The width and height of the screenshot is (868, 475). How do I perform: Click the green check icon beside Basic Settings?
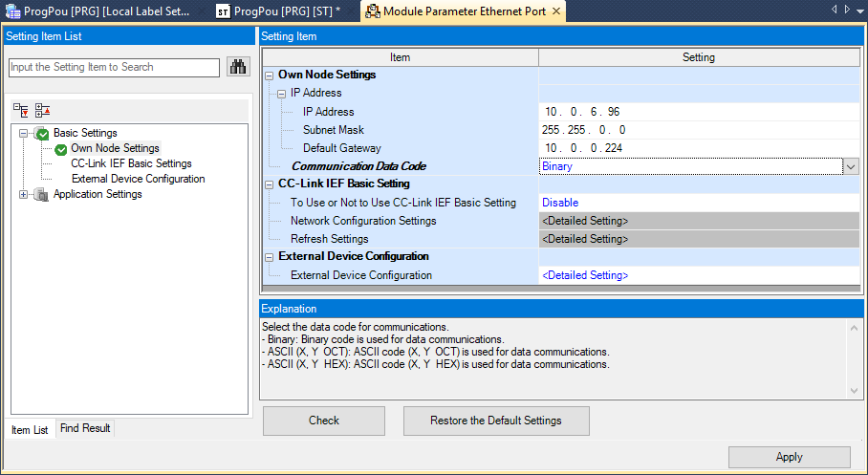(x=42, y=133)
